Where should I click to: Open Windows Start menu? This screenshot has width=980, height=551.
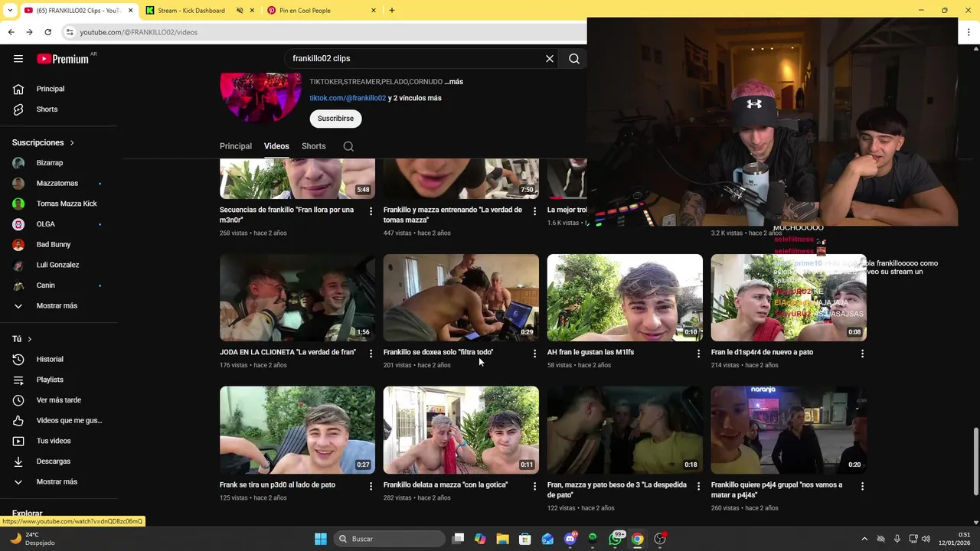point(321,539)
